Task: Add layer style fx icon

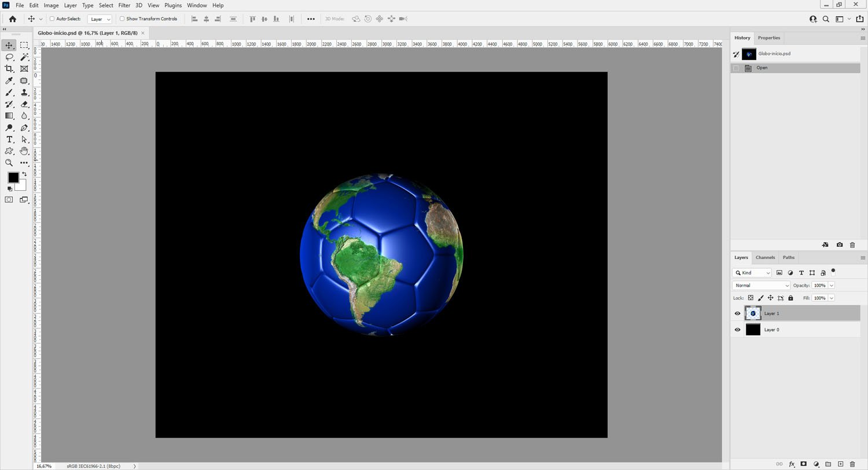Action: (x=792, y=464)
